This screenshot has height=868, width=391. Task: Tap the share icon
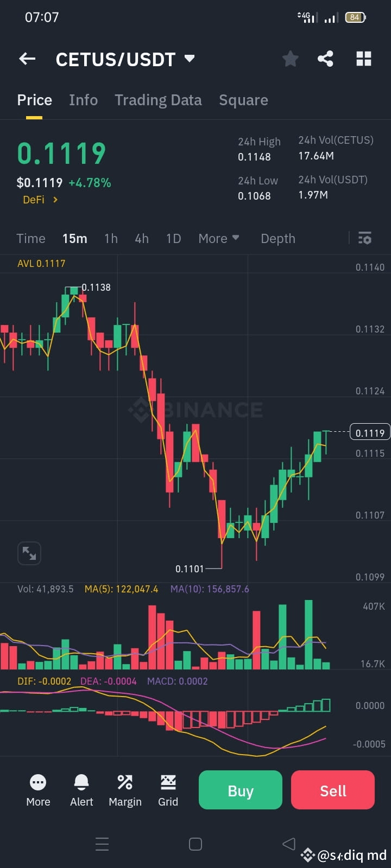click(325, 59)
